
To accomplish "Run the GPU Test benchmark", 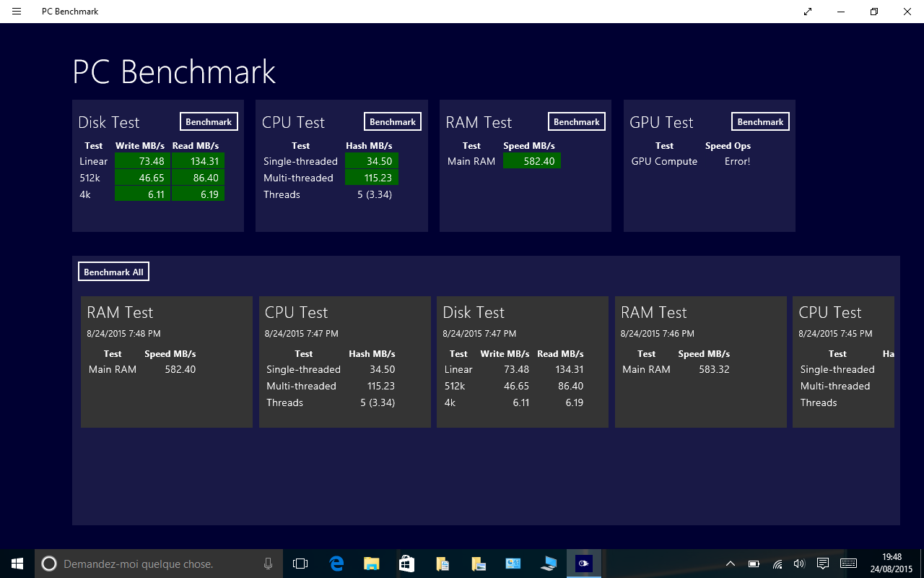I will pos(760,121).
